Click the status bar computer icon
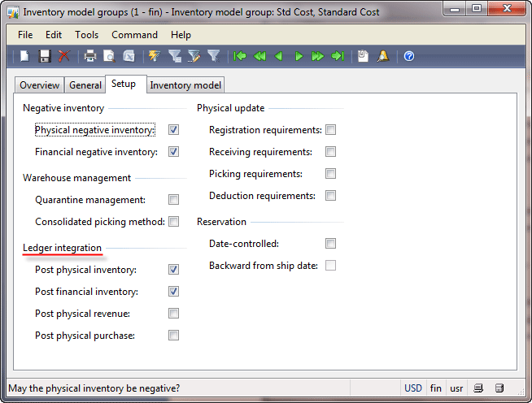The width and height of the screenshot is (532, 403). (478, 388)
